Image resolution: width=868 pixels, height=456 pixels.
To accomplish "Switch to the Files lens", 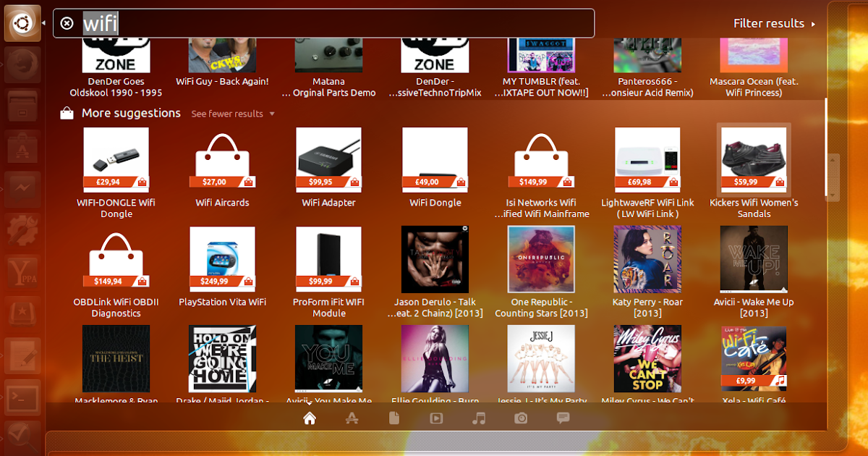I will (394, 418).
